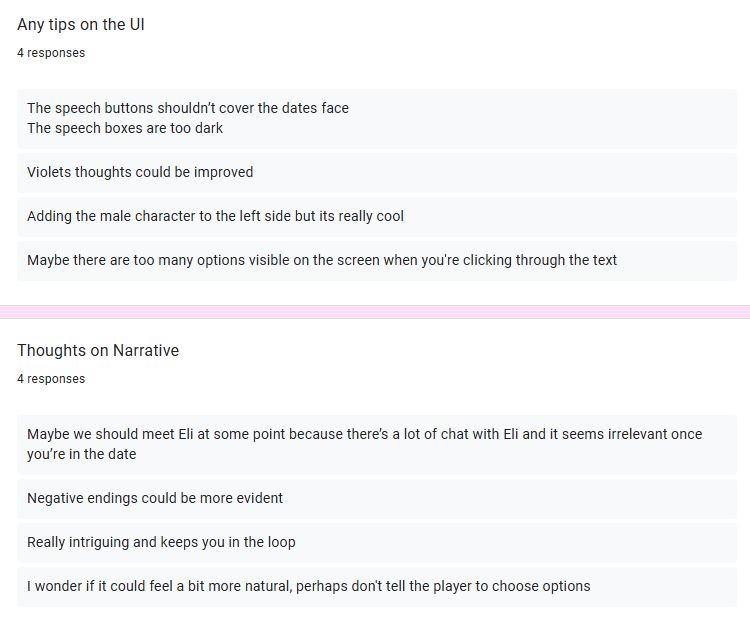Click 'The speech boxes are too dark' line
Viewport: 750px width, 619px height.
click(125, 128)
